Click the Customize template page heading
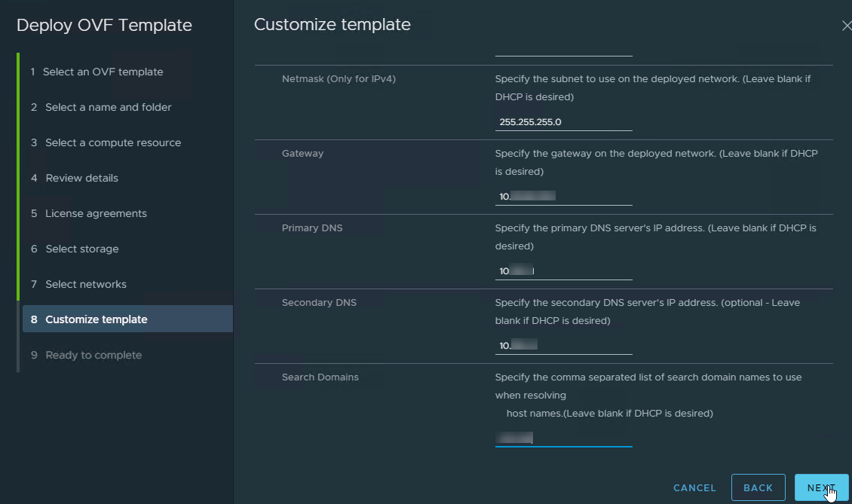This screenshot has height=504, width=852. pos(333,25)
